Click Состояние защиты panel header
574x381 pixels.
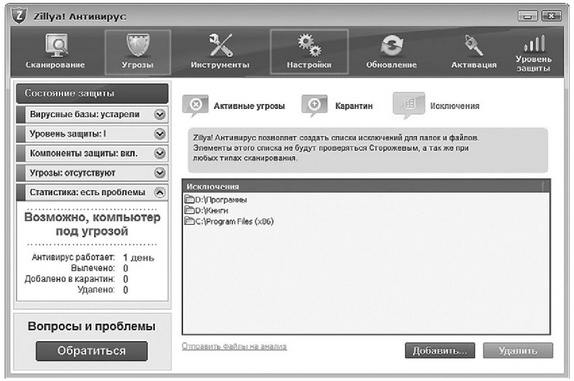click(92, 93)
